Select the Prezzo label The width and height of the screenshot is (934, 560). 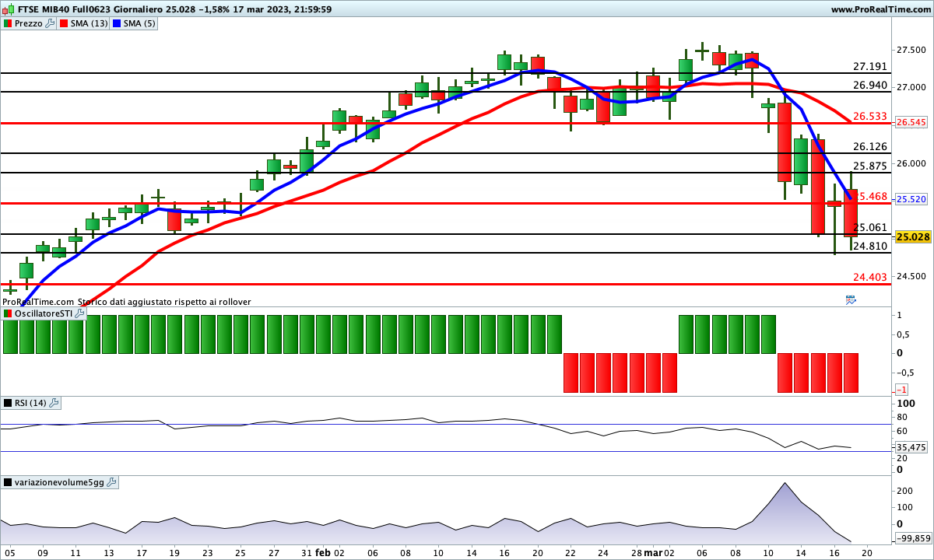point(29,23)
